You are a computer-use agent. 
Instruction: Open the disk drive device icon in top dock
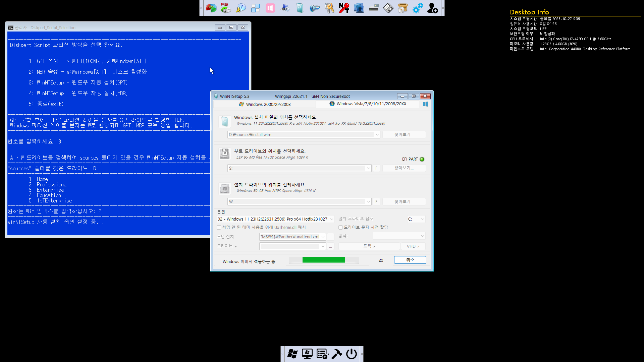click(374, 8)
